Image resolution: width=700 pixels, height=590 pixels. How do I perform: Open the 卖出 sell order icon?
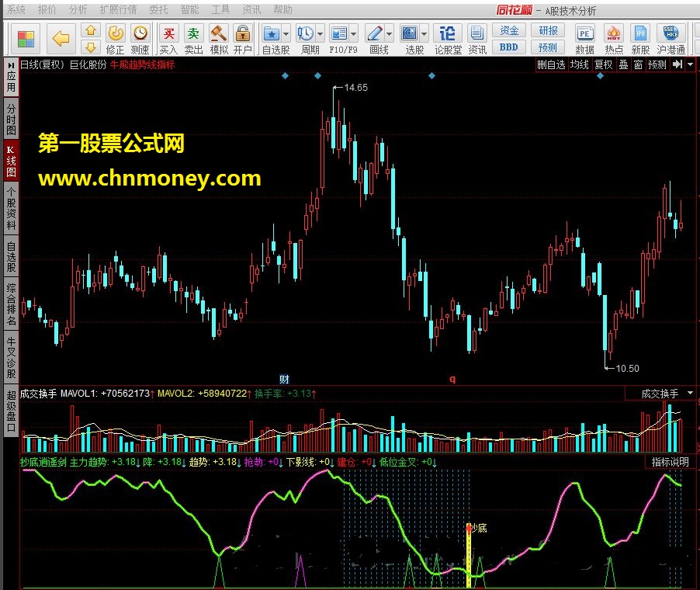[x=193, y=40]
